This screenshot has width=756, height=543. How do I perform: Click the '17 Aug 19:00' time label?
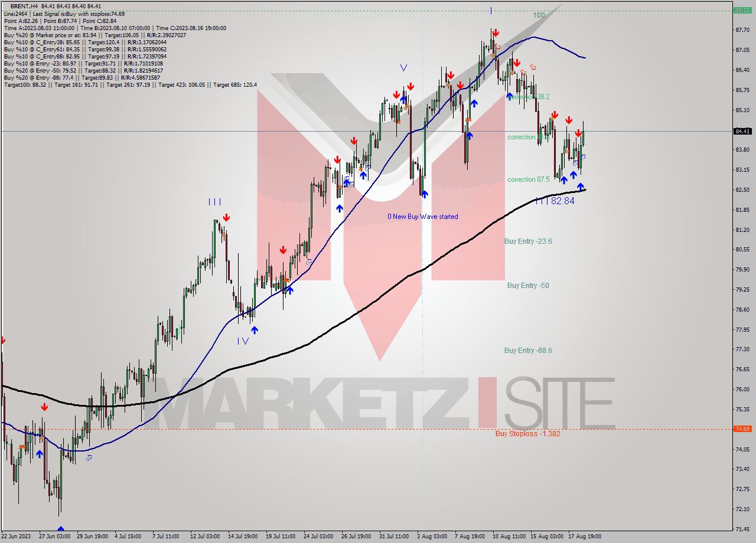(x=584, y=537)
